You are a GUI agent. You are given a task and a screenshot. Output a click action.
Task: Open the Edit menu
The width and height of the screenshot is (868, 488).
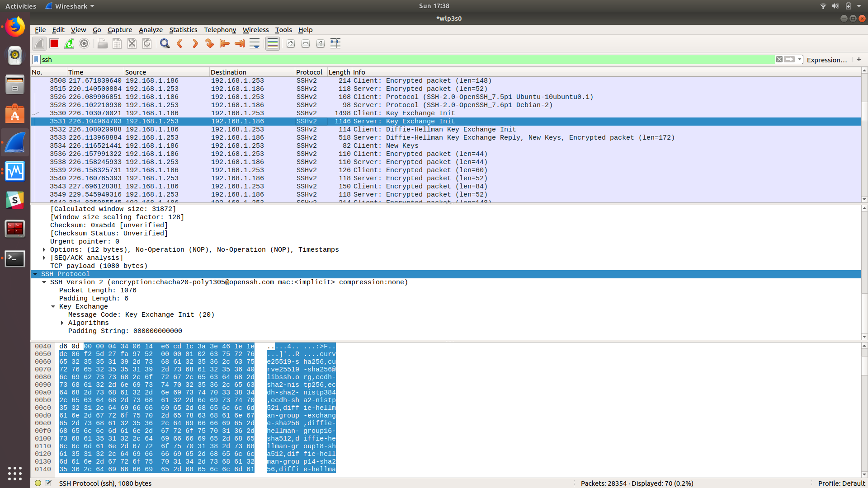pos(58,30)
